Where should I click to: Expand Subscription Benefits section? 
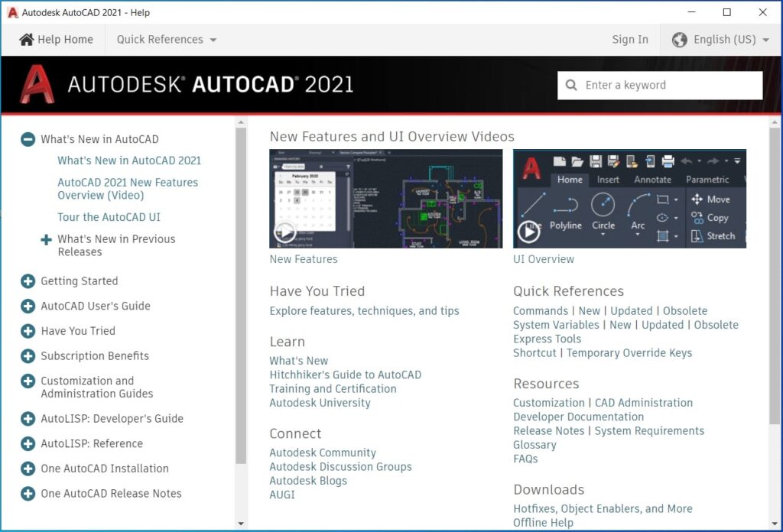(x=28, y=356)
